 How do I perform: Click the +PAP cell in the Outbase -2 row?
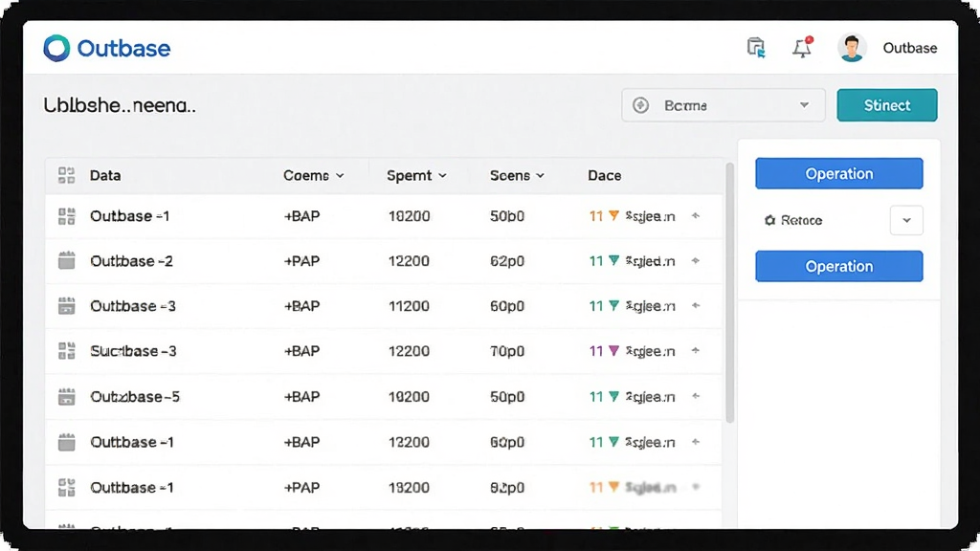pyautogui.click(x=301, y=261)
